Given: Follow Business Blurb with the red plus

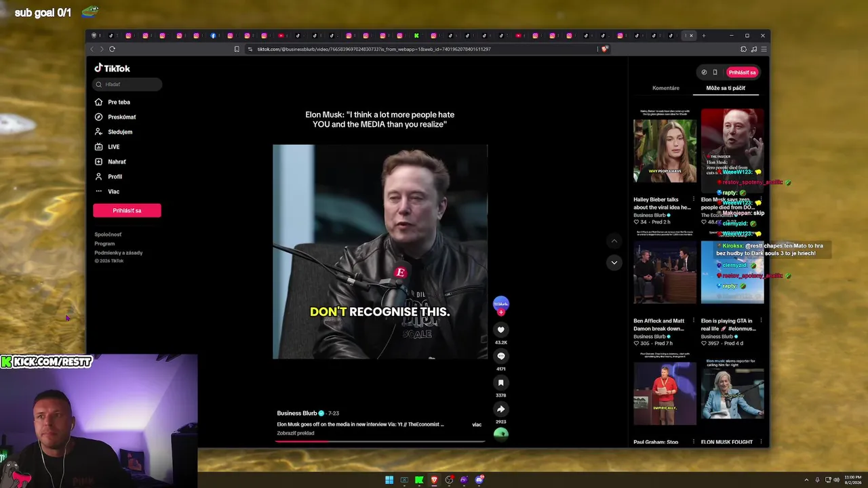Looking at the screenshot, I should (x=501, y=312).
